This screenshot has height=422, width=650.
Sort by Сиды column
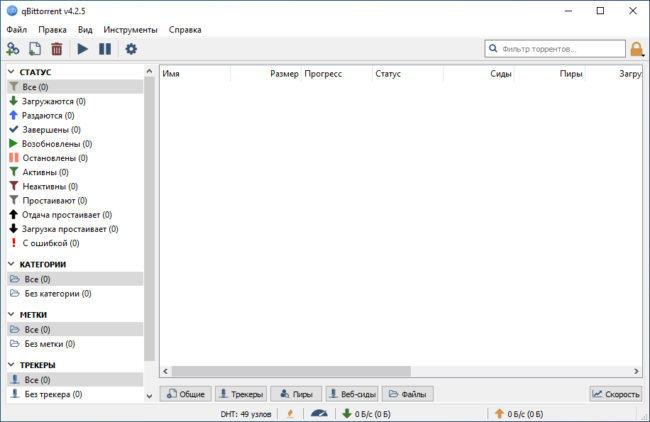479,74
